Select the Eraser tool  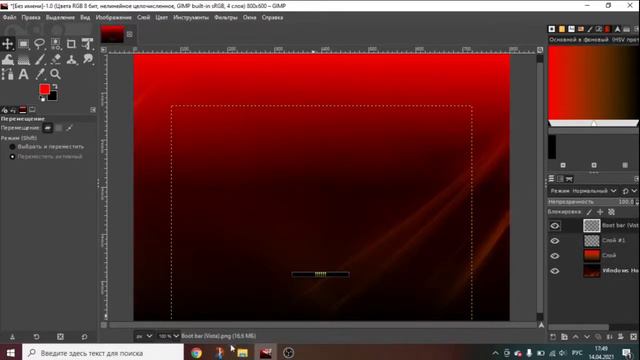[x=55, y=59]
